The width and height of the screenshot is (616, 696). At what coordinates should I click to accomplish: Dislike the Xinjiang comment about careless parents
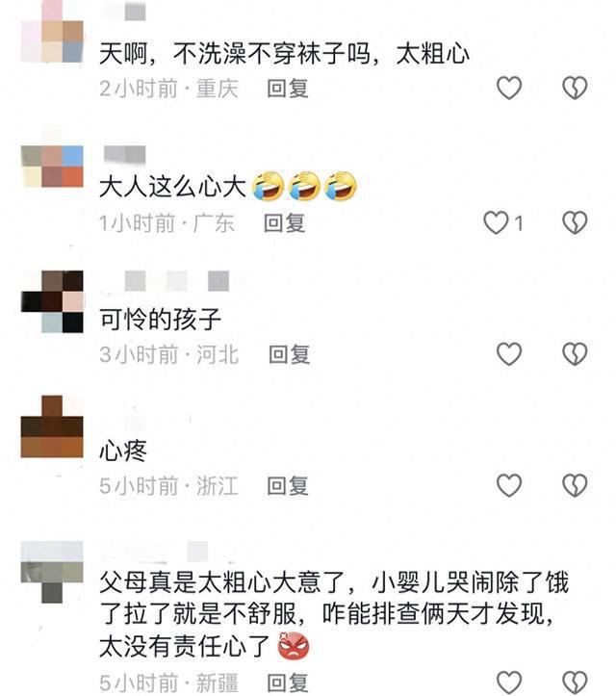pos(575,683)
